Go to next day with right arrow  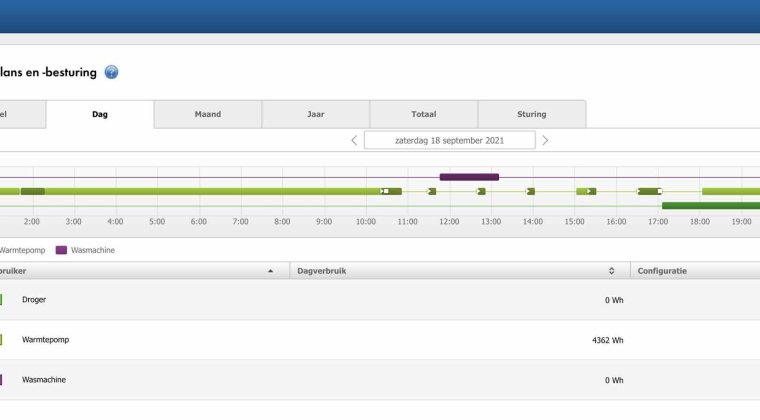(x=545, y=141)
